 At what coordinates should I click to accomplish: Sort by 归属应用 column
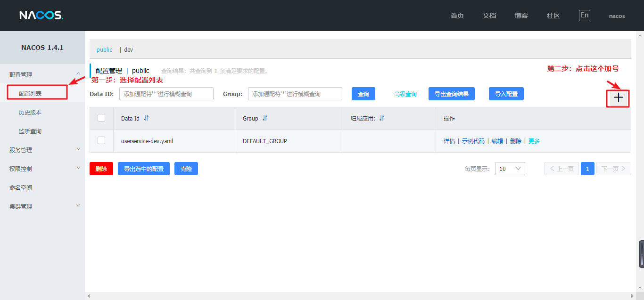coord(382,118)
